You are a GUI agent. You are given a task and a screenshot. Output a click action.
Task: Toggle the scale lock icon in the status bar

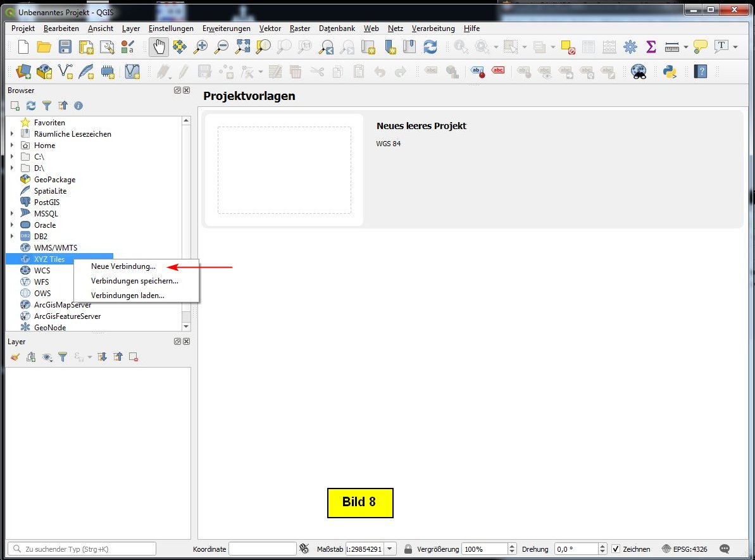pyautogui.click(x=408, y=549)
